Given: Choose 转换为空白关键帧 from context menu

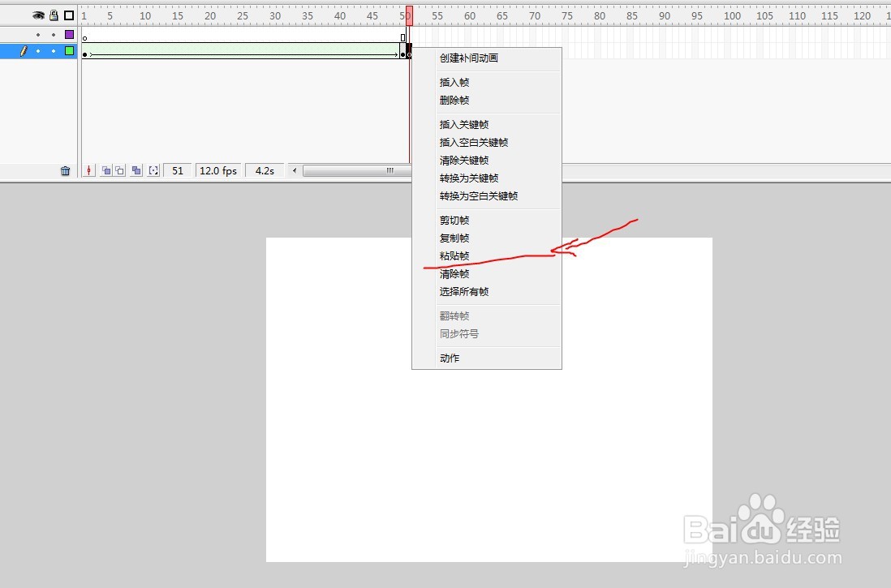Looking at the screenshot, I should [x=486, y=196].
